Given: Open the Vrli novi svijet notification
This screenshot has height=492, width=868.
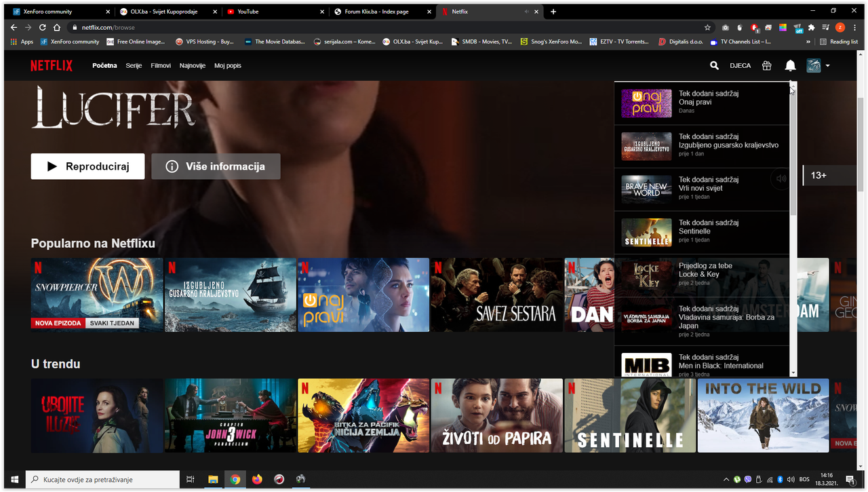Looking at the screenshot, I should [x=702, y=189].
